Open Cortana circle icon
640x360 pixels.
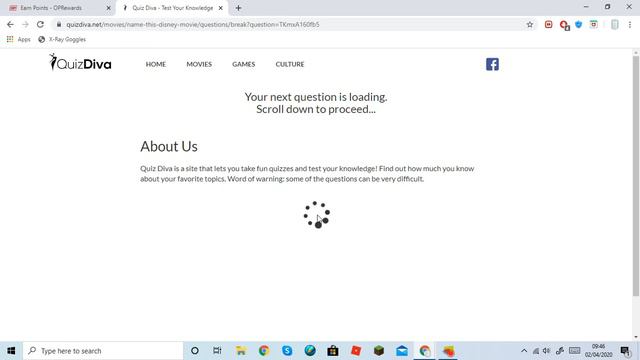195,351
